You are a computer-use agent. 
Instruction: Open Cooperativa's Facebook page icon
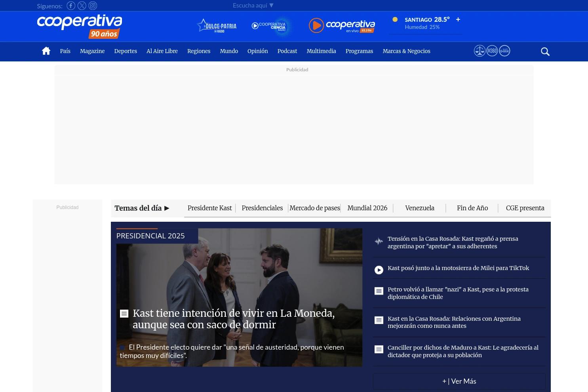71,6
